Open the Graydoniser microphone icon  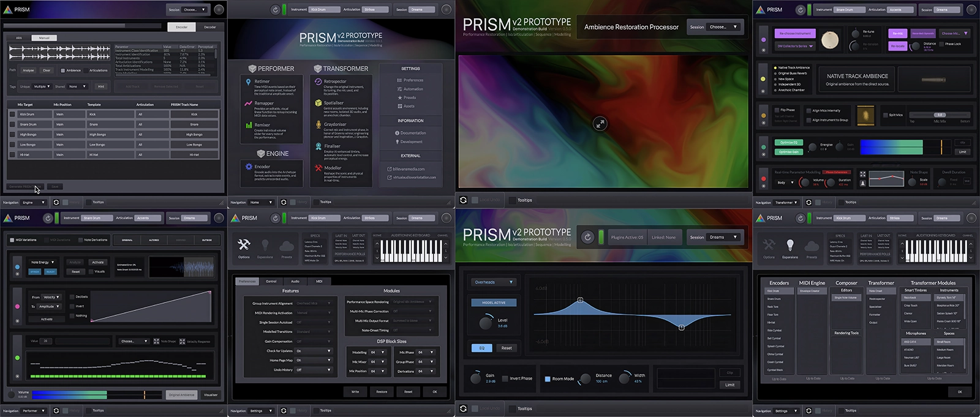click(318, 124)
